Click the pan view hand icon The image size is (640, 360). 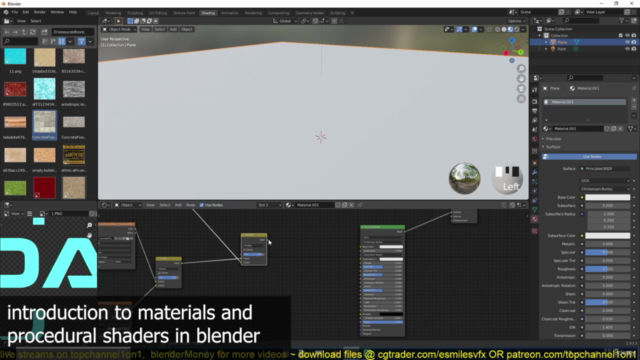[521, 79]
